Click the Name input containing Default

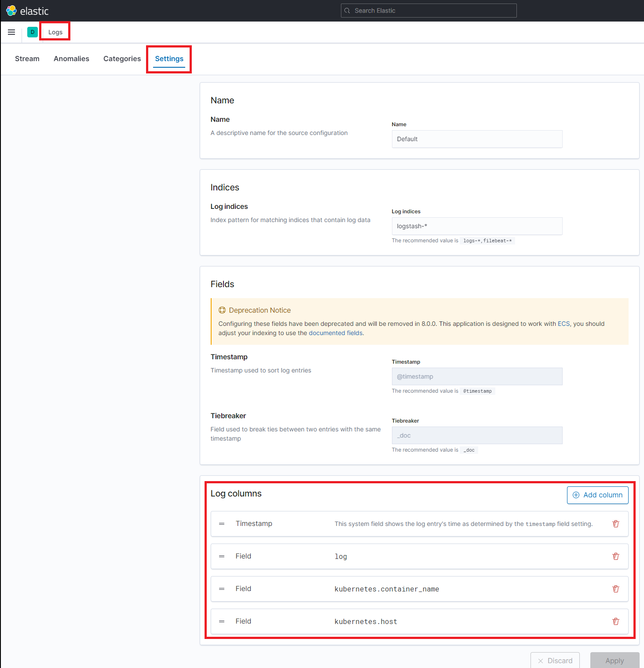(477, 139)
